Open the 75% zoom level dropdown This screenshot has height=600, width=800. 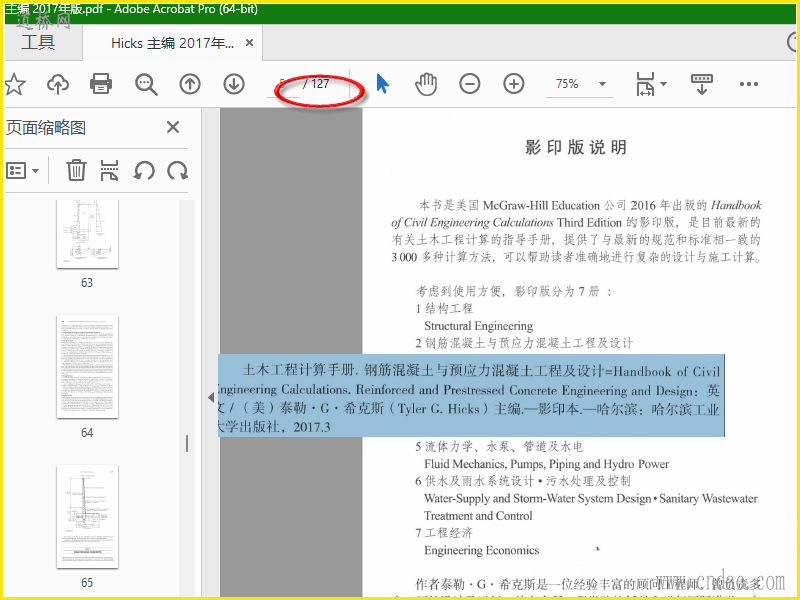coord(603,84)
